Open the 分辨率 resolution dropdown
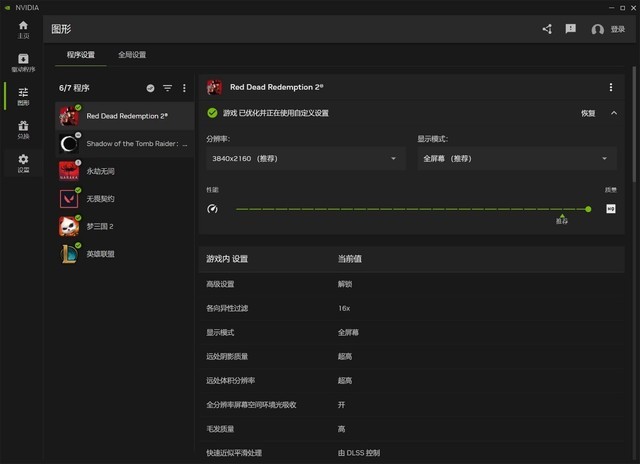 tap(306, 158)
